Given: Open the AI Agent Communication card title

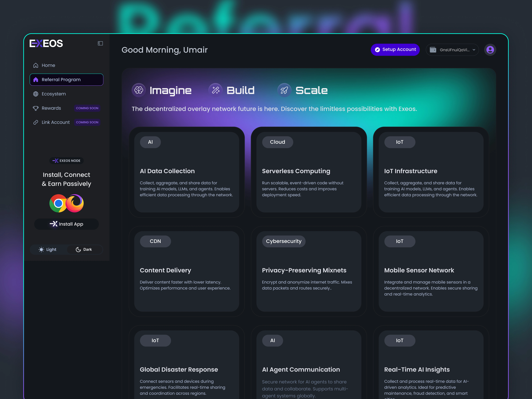Looking at the screenshot, I should [x=301, y=370].
